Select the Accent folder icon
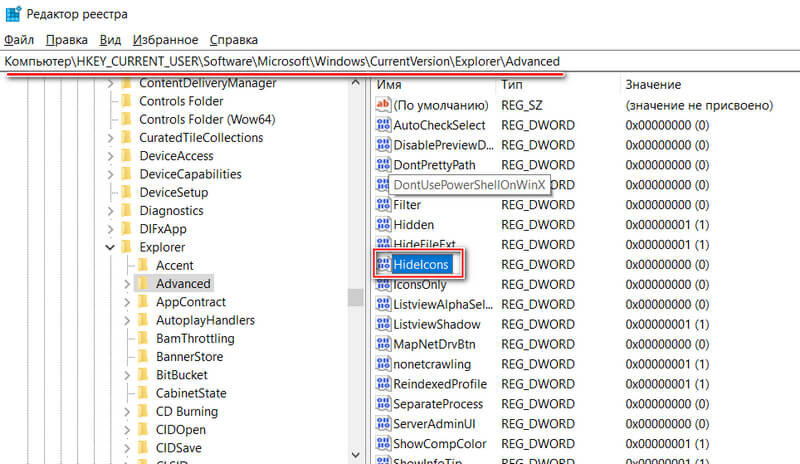Image resolution: width=800 pixels, height=464 pixels. point(143,265)
